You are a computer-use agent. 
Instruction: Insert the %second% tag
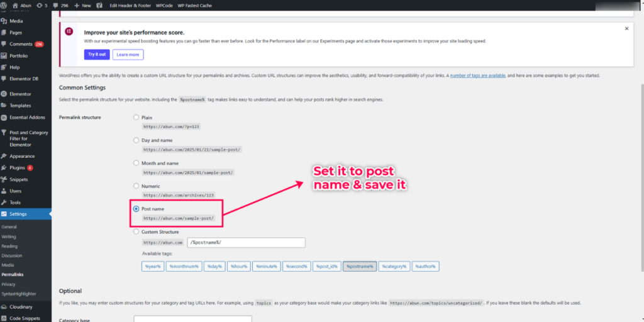click(x=297, y=267)
